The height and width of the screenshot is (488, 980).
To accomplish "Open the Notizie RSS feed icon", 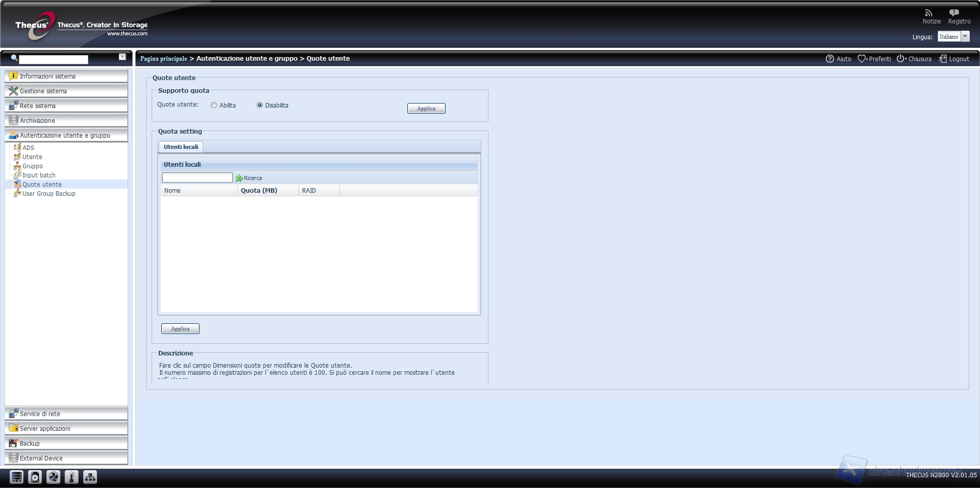I will 928,13.
